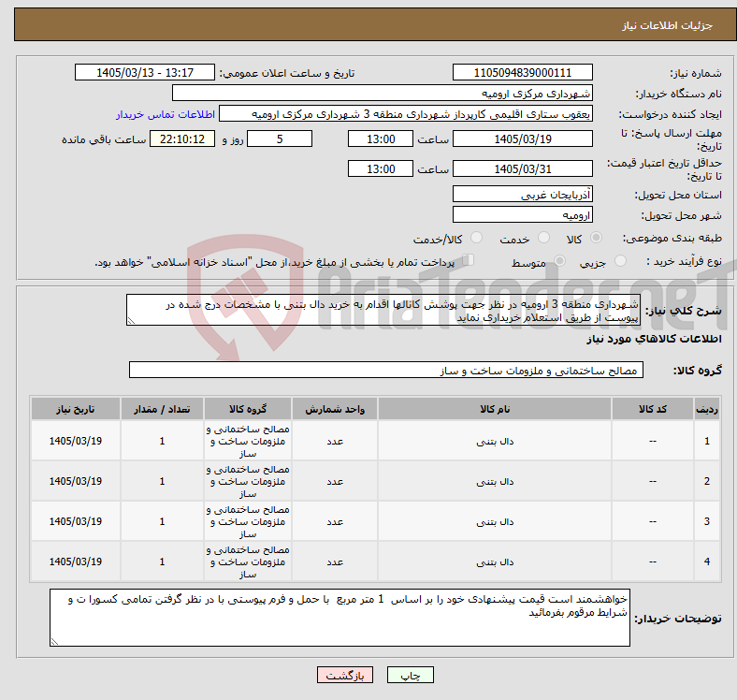
Task: Click the goods group field مصالح ساختمانی
Action: click(386, 370)
